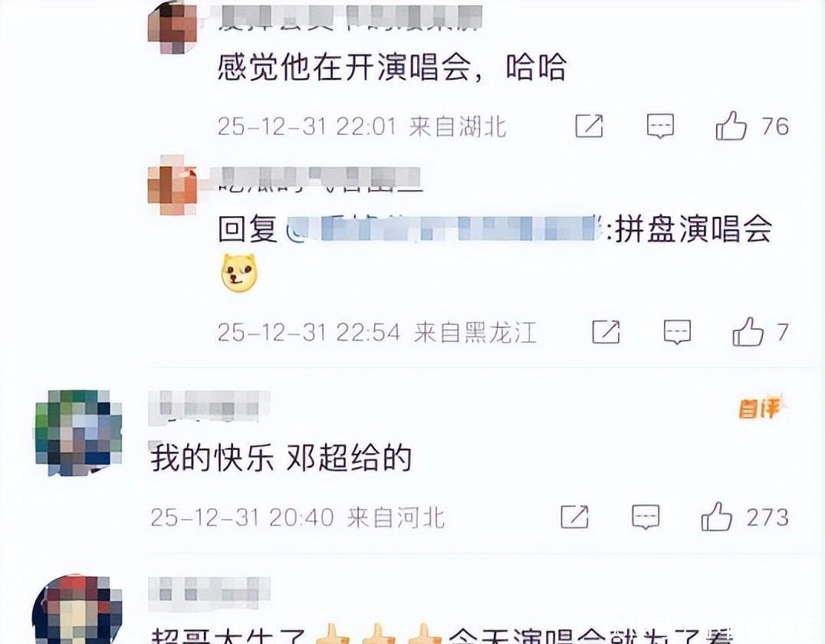Viewport: 825px width, 644px height.
Task: Like the 我的快乐 邓超给的 comment
Action: [716, 516]
